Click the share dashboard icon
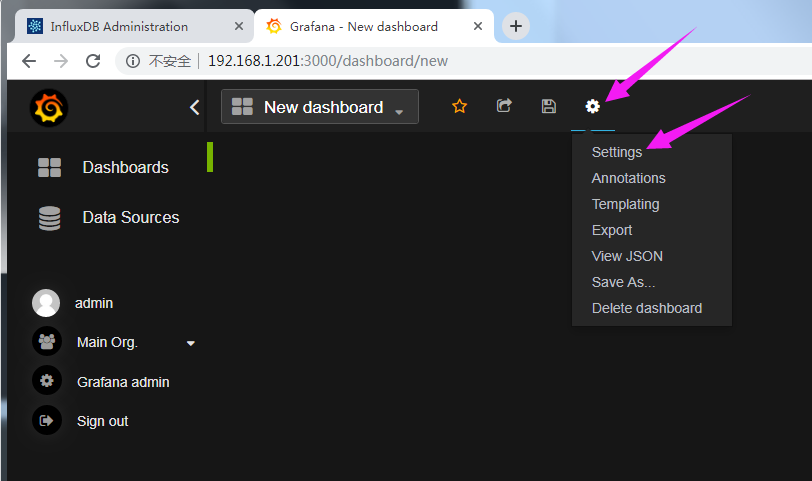812x481 pixels. pyautogui.click(x=504, y=106)
